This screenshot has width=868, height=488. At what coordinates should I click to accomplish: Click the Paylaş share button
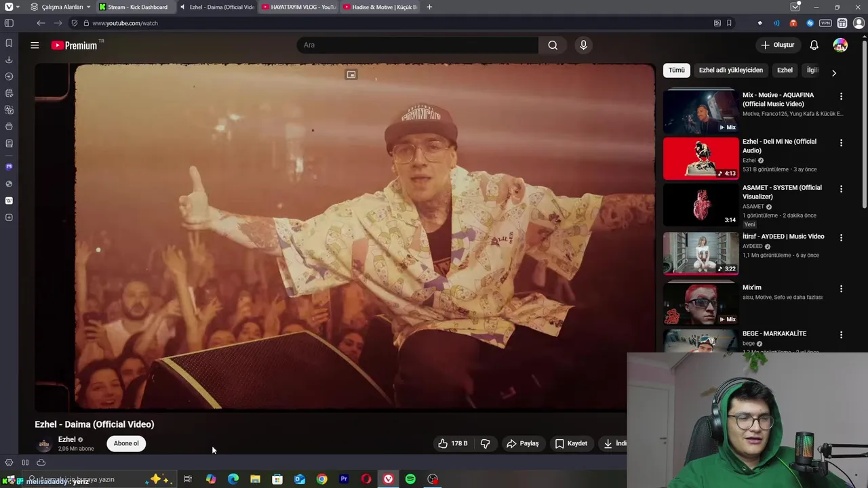[x=522, y=443]
